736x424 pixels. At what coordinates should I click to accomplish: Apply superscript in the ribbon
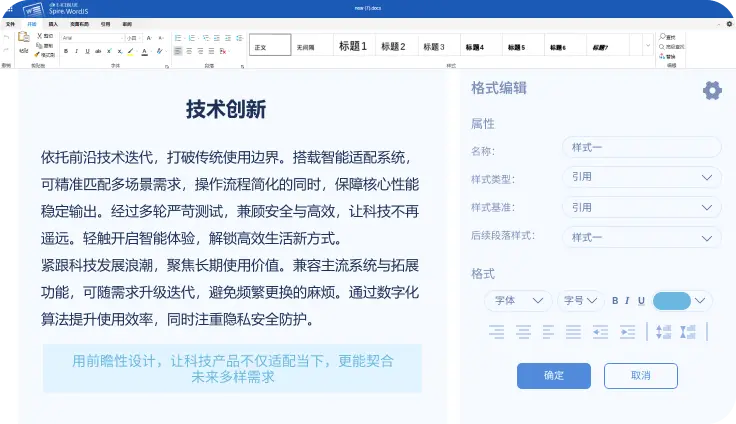click(x=109, y=51)
